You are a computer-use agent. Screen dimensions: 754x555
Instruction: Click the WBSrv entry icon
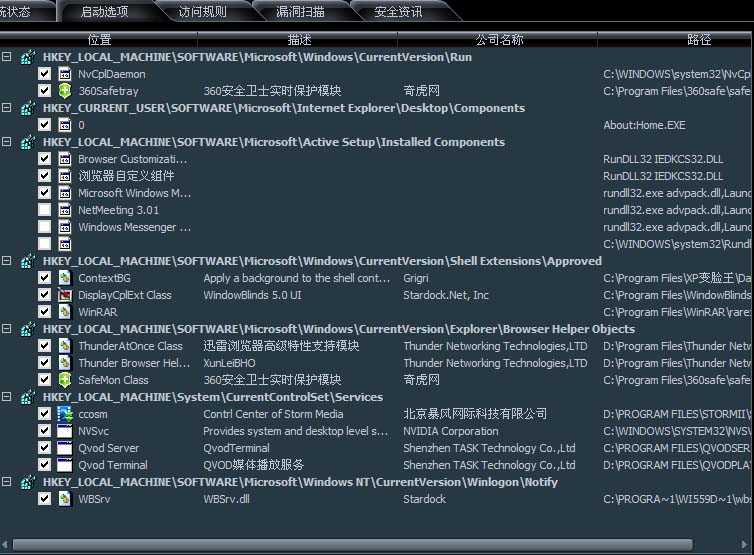coord(64,499)
